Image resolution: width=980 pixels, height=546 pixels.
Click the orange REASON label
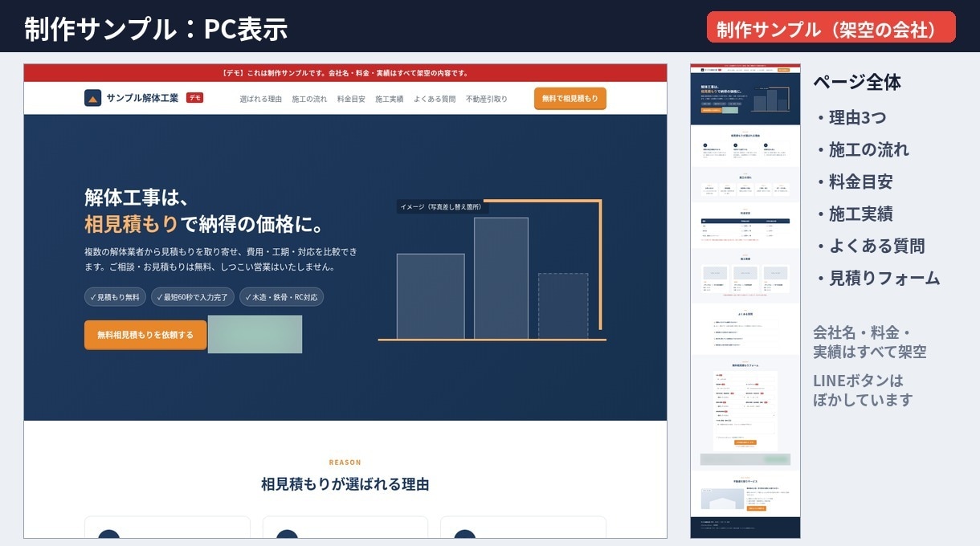pyautogui.click(x=345, y=462)
